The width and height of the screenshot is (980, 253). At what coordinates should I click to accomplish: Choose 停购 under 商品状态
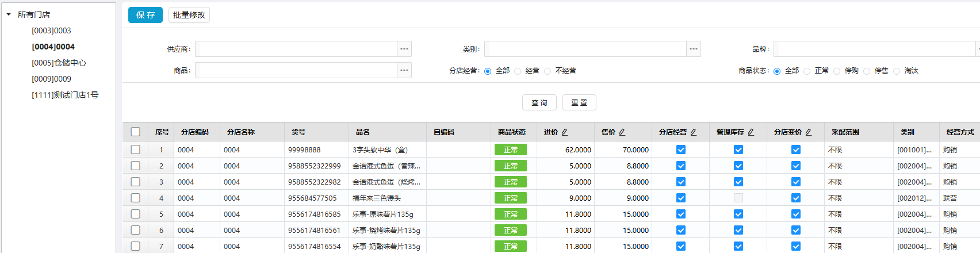pos(837,71)
